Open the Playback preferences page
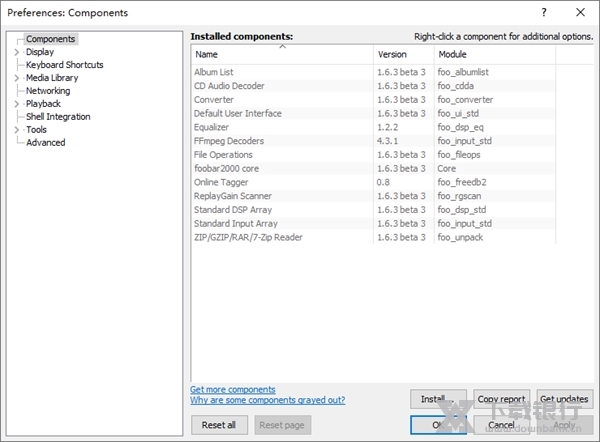The image size is (600, 442). click(43, 104)
